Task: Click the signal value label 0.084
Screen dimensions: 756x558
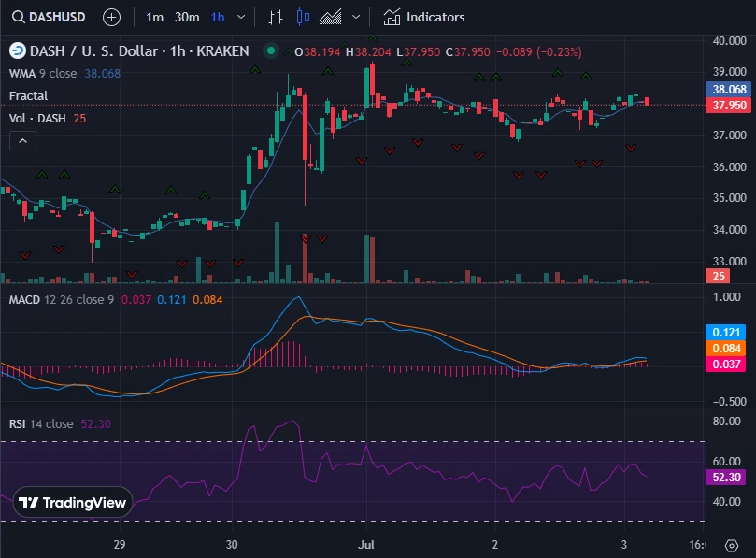Action: pos(726,349)
